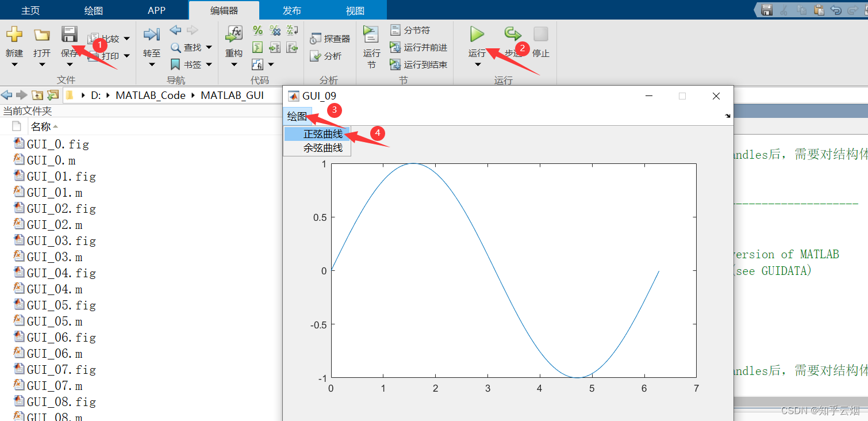Screen dimensions: 868x421
Task: Click the Refactor (重构) fx icon
Action: pyautogui.click(x=234, y=34)
